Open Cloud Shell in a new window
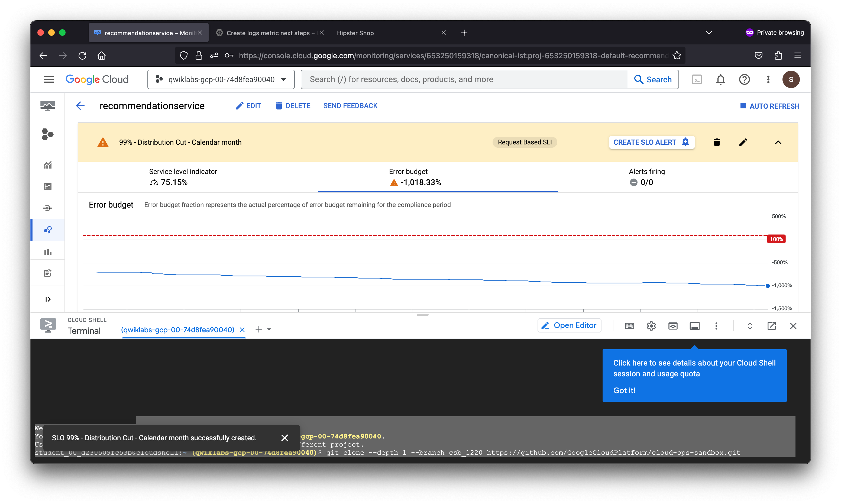 (x=771, y=326)
